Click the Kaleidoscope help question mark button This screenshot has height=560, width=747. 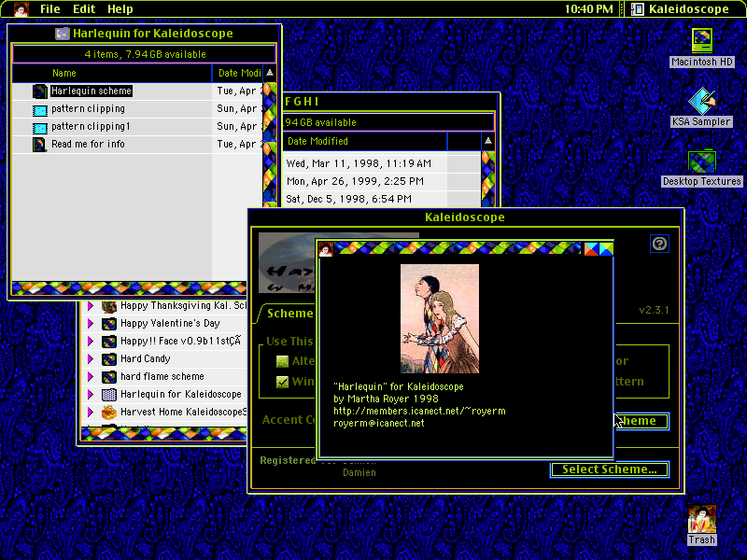point(660,244)
